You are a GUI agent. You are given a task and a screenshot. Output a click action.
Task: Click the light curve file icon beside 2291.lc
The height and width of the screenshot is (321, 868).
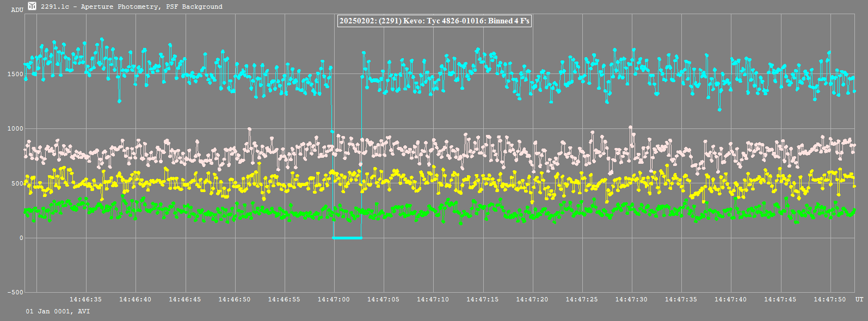pyautogui.click(x=32, y=6)
